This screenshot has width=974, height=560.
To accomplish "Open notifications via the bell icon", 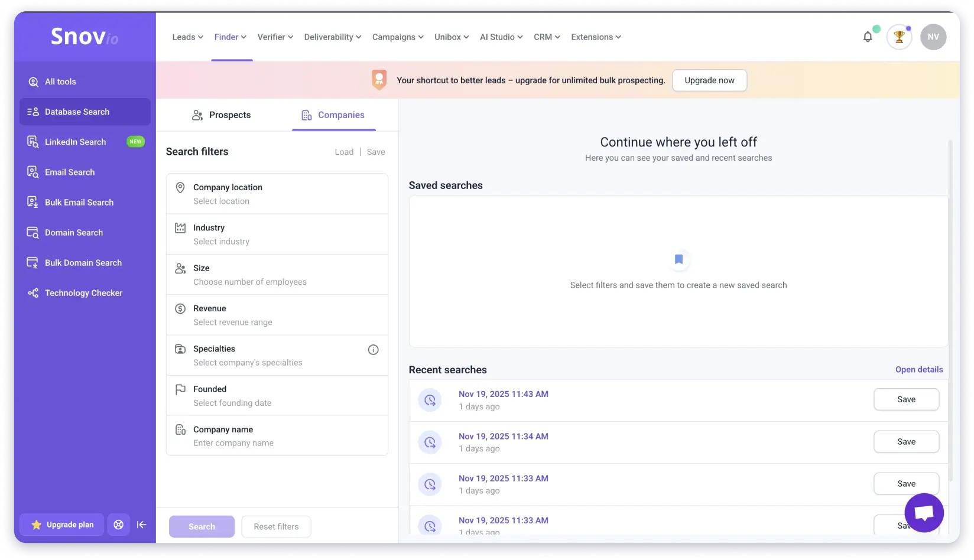I will pos(867,37).
